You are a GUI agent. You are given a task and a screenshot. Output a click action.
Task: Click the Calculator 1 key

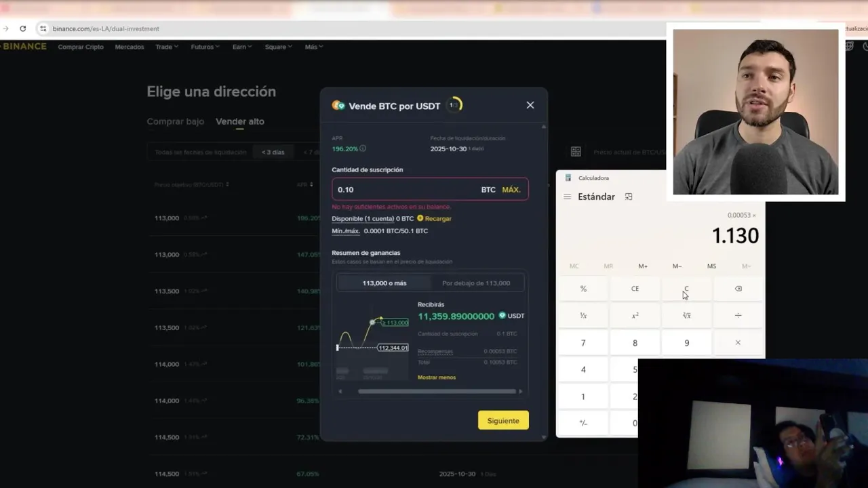pos(583,396)
